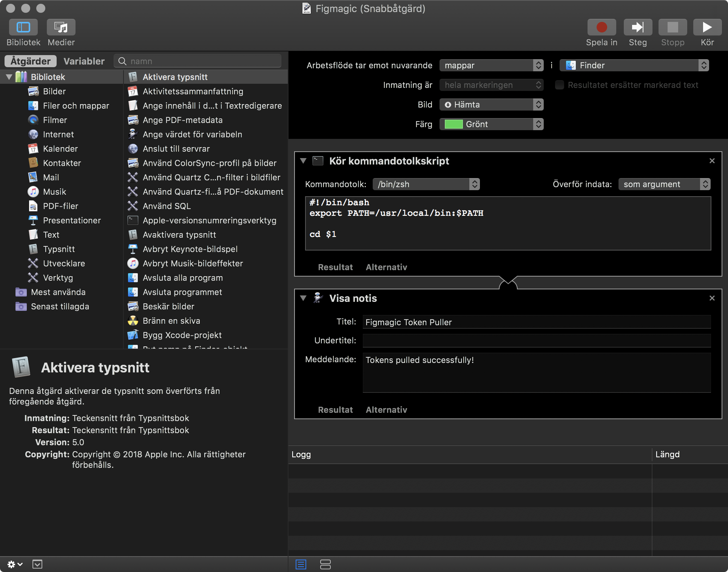
Task: Click Alternativ under Visa notis
Action: [x=386, y=410]
